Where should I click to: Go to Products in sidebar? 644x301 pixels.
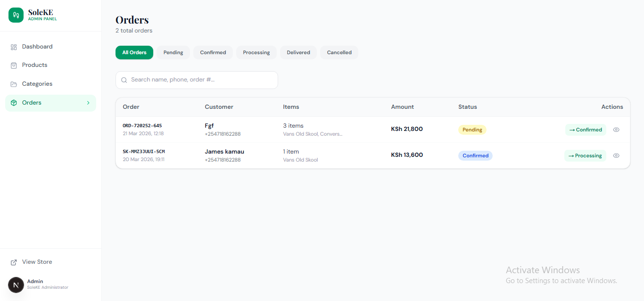tap(50, 65)
